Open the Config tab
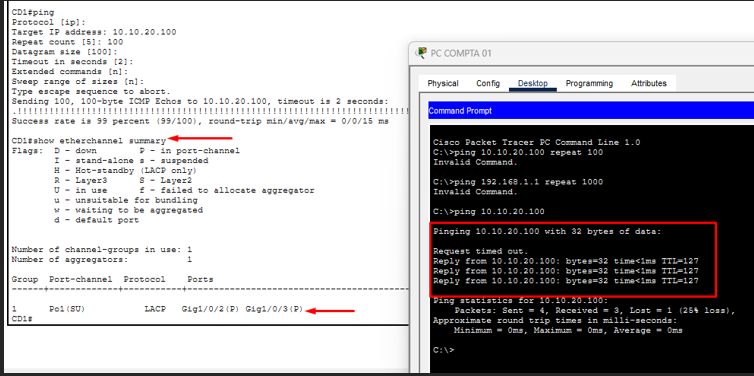 coord(488,83)
